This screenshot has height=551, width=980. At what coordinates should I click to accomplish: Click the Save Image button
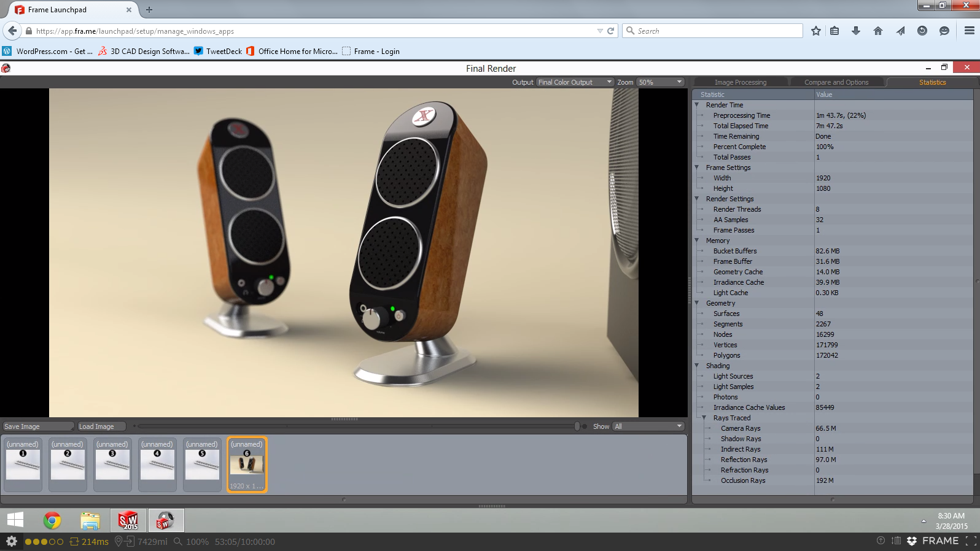click(x=37, y=426)
